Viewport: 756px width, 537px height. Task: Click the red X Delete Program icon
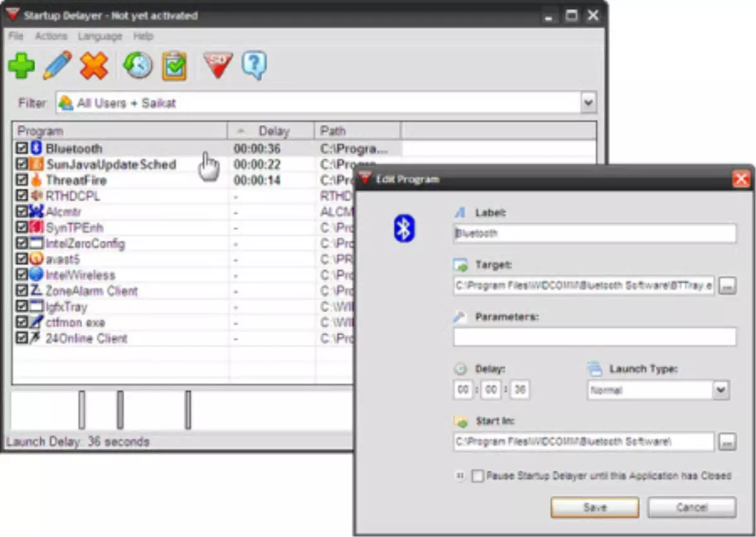94,65
